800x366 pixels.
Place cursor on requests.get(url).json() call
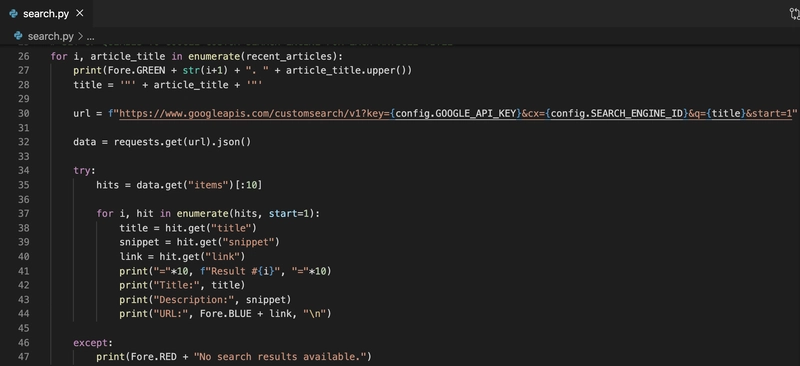(x=182, y=142)
